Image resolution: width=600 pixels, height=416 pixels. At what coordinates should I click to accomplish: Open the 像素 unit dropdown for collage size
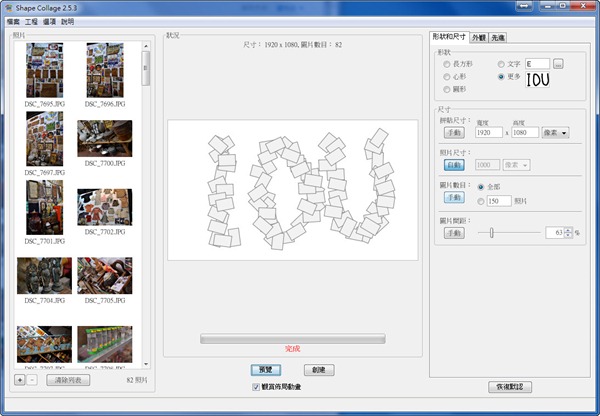[554, 132]
